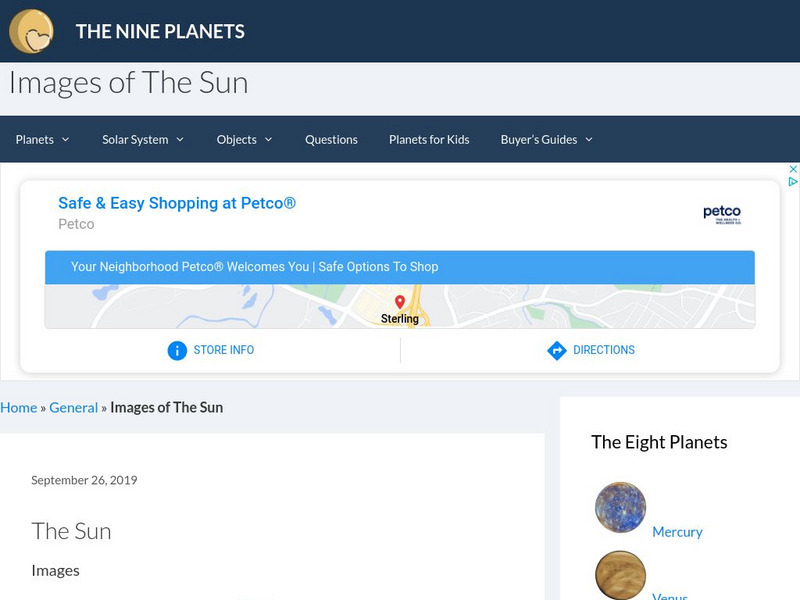Open the Questions menu item
The image size is (800, 600).
[331, 140]
